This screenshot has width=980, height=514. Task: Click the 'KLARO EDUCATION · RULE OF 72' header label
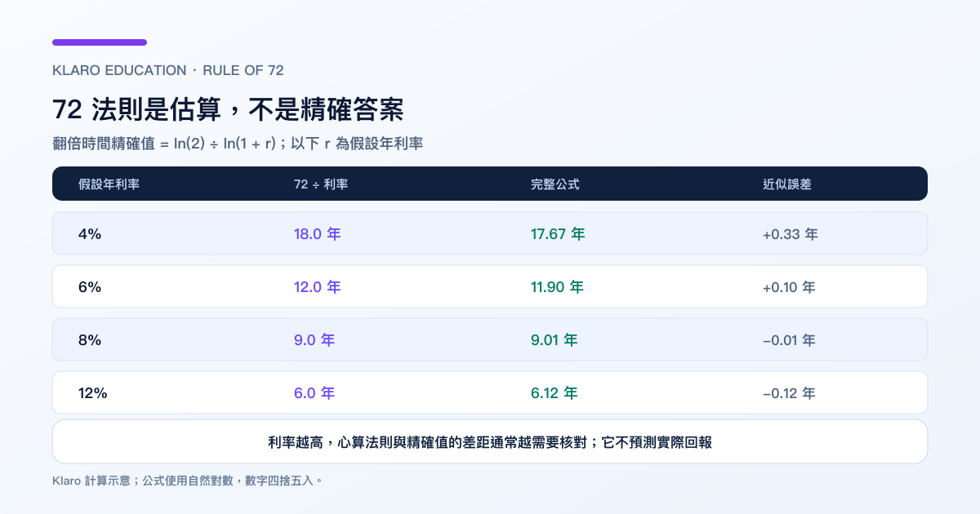click(x=167, y=70)
